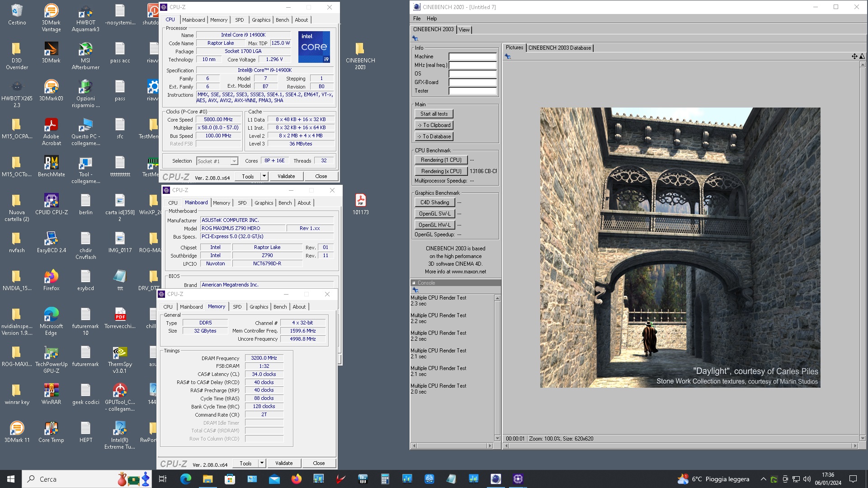
Task: Switch to Mainboard tab in top CPU-Z window
Action: pos(193,20)
